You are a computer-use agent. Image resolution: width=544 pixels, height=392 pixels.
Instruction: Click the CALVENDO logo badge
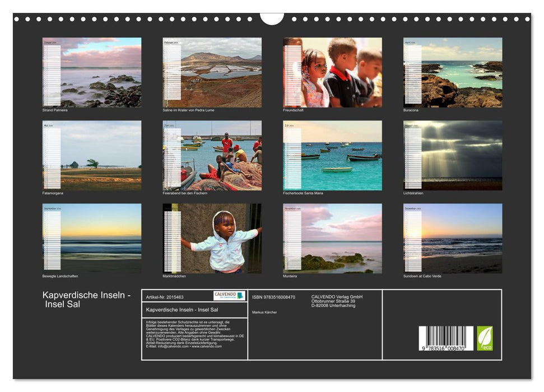(229, 296)
